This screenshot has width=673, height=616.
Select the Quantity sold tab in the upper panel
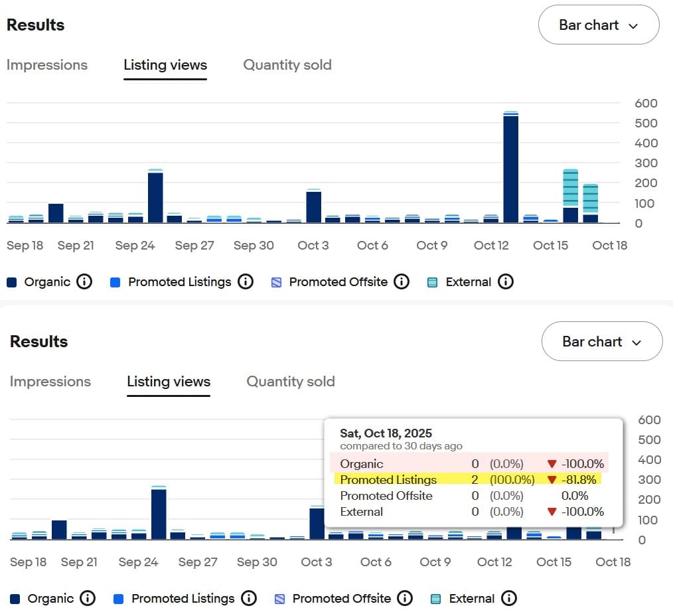(287, 65)
